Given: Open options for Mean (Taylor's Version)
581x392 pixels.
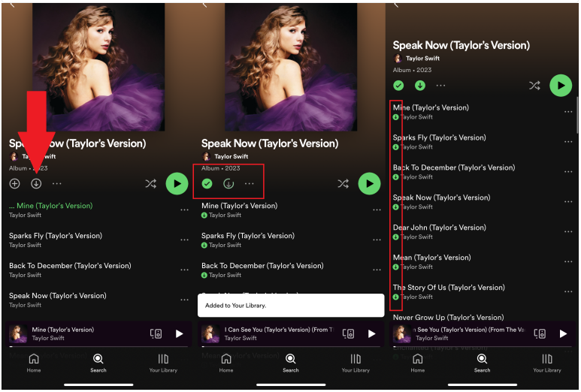Looking at the screenshot, I should pyautogui.click(x=568, y=261).
